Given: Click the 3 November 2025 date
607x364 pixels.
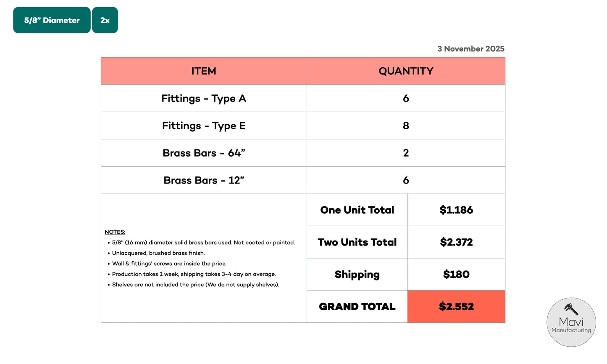Looking at the screenshot, I should point(470,49).
